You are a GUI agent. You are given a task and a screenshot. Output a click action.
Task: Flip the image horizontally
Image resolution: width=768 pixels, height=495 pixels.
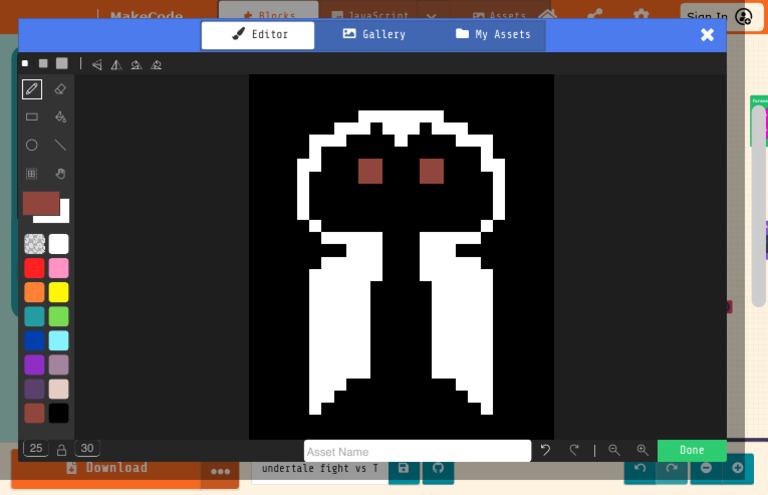tap(97, 64)
